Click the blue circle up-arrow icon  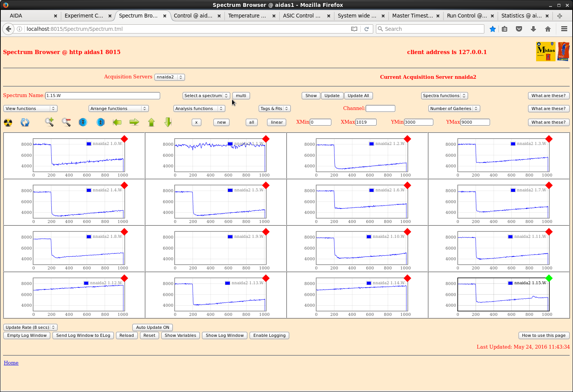point(100,122)
